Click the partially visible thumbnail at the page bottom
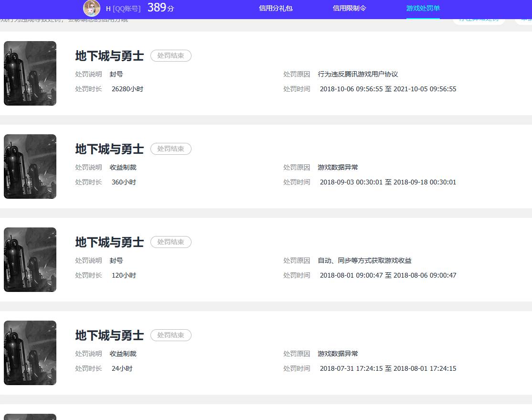Screen dimensions: 532x420 coord(30,417)
